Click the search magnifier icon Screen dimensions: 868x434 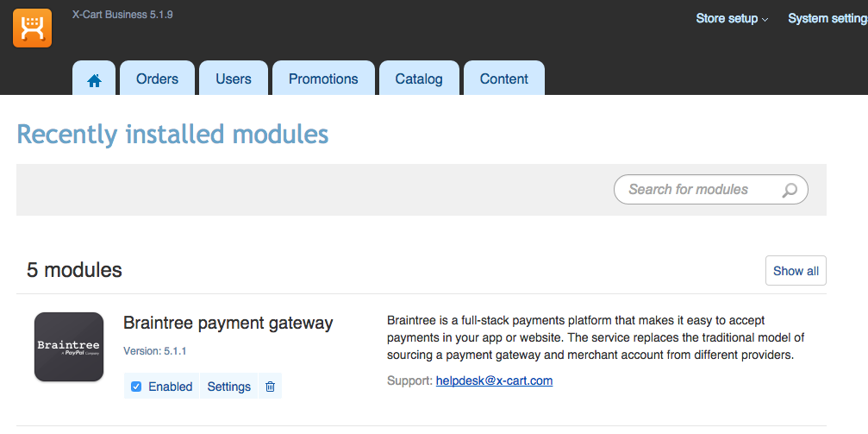pyautogui.click(x=790, y=190)
